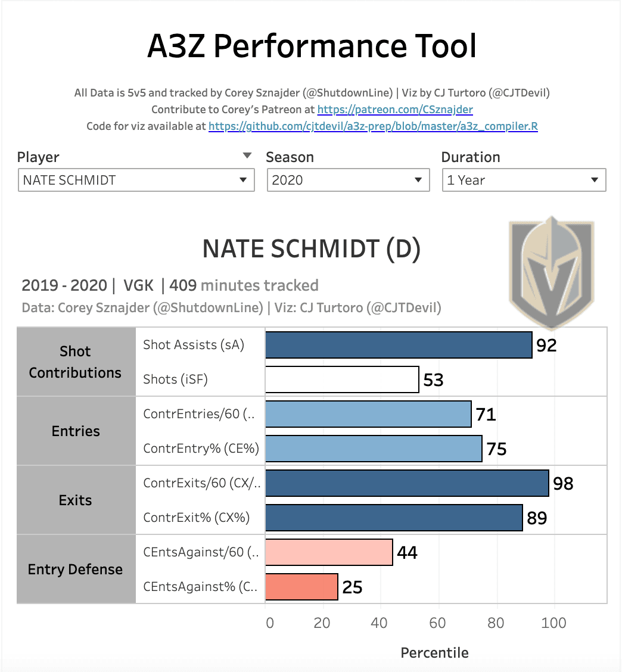Select the Entry Defense category header
This screenshot has height=672, width=622.
coord(76,569)
